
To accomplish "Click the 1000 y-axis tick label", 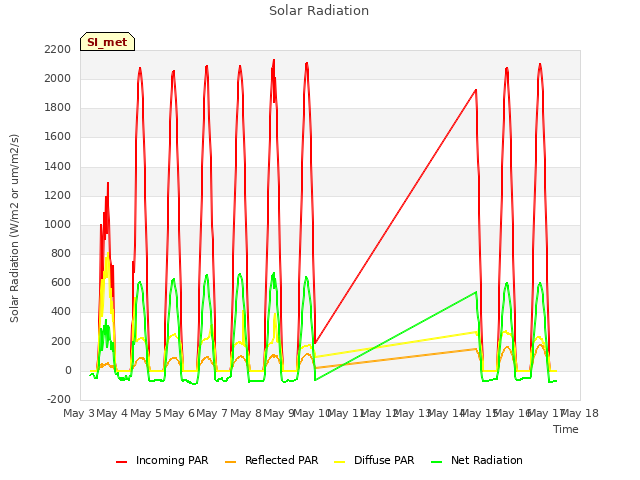I will [x=58, y=224].
